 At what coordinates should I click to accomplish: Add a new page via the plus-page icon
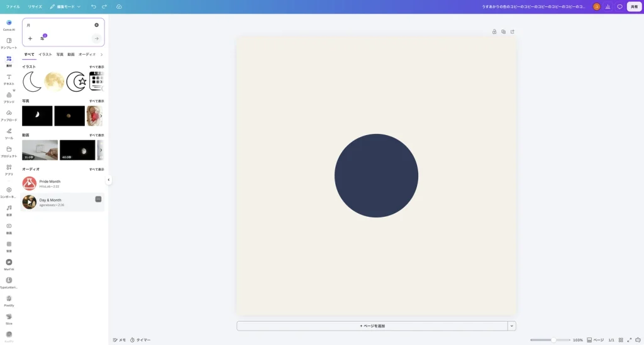coord(512,31)
